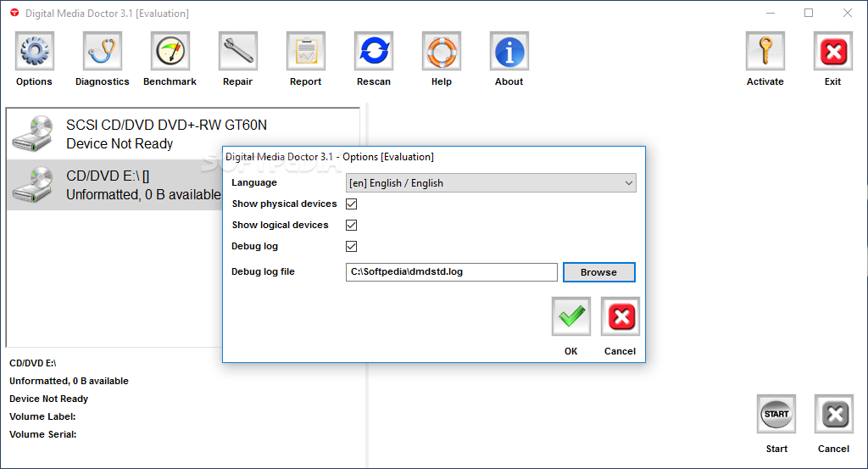Image resolution: width=868 pixels, height=469 pixels.
Task: Open the Language dropdown
Action: pyautogui.click(x=491, y=182)
